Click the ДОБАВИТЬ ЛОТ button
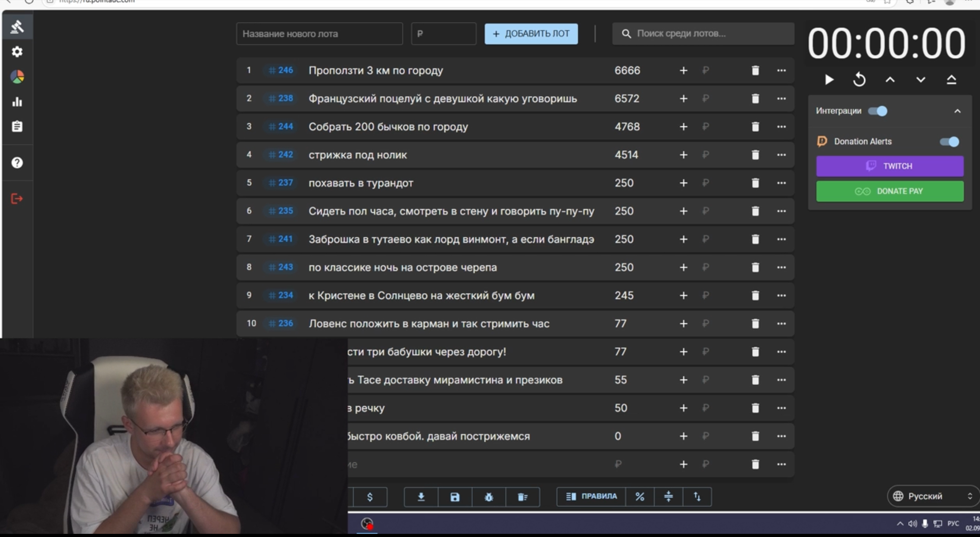 coord(531,34)
